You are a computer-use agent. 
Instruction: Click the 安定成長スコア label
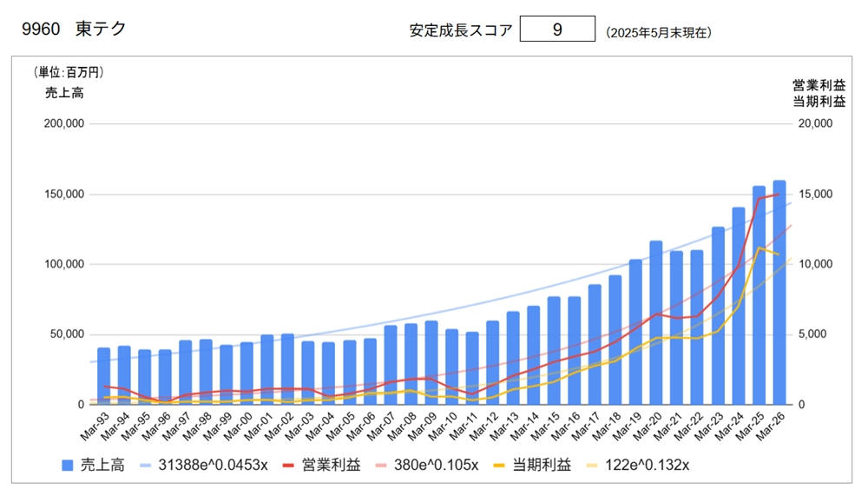pyautogui.click(x=461, y=30)
